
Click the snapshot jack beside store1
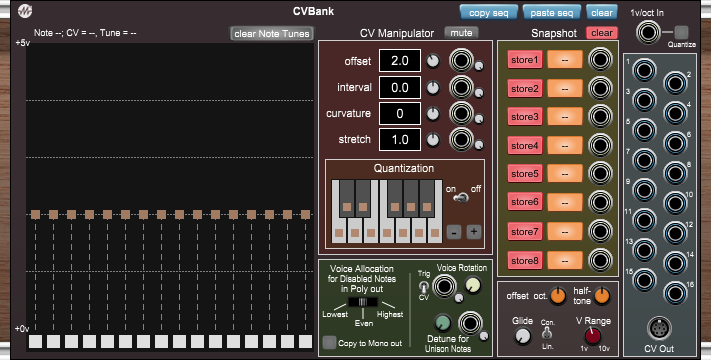point(600,60)
